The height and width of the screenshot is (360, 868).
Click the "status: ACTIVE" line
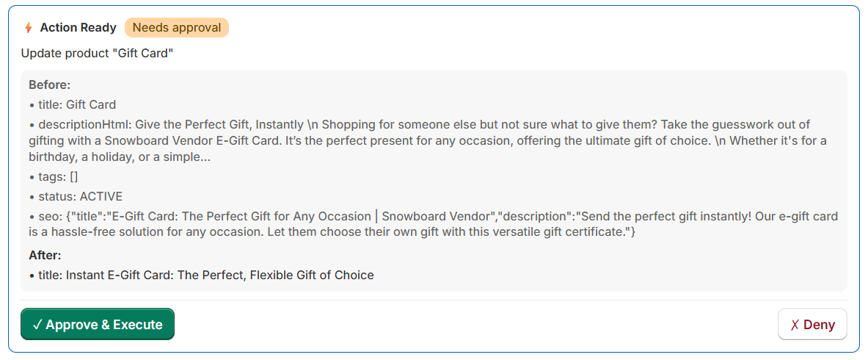click(76, 197)
